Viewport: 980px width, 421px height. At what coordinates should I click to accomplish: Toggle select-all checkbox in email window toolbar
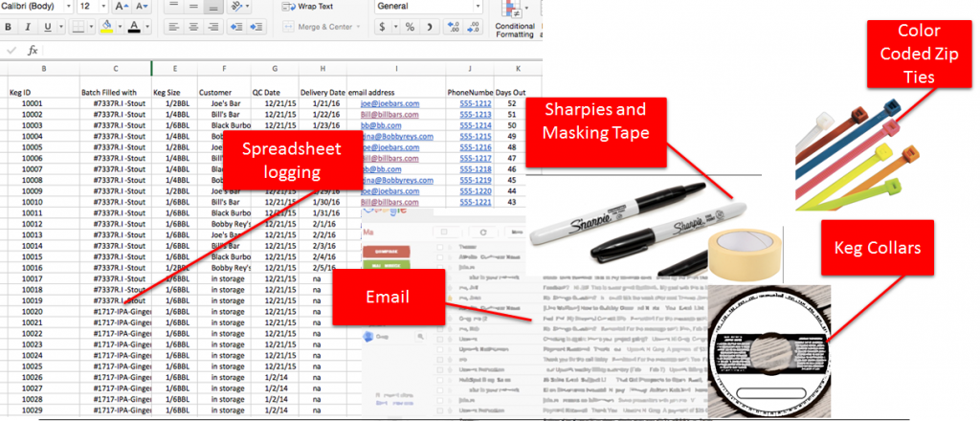[443, 232]
